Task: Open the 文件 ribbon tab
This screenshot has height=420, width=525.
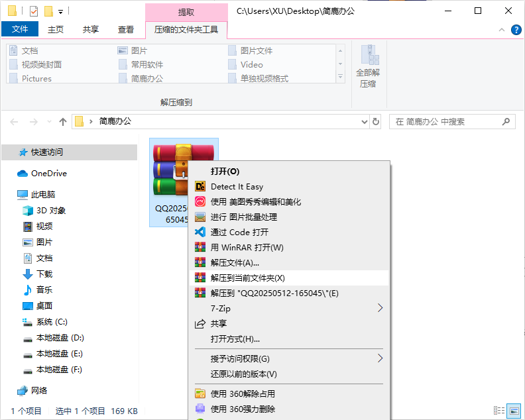Action: coord(20,29)
